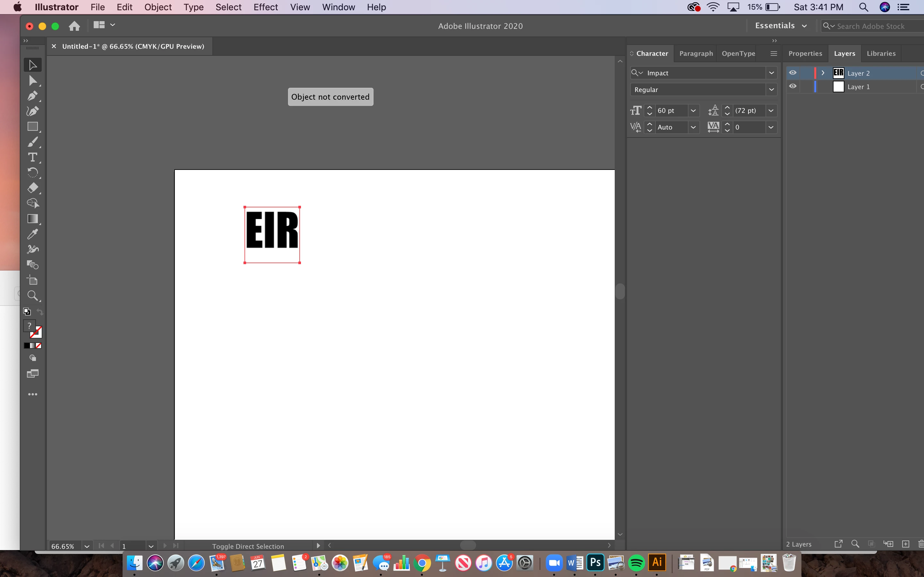Screen dimensions: 924x577
Task: Select the Eraser tool
Action: coord(32,188)
